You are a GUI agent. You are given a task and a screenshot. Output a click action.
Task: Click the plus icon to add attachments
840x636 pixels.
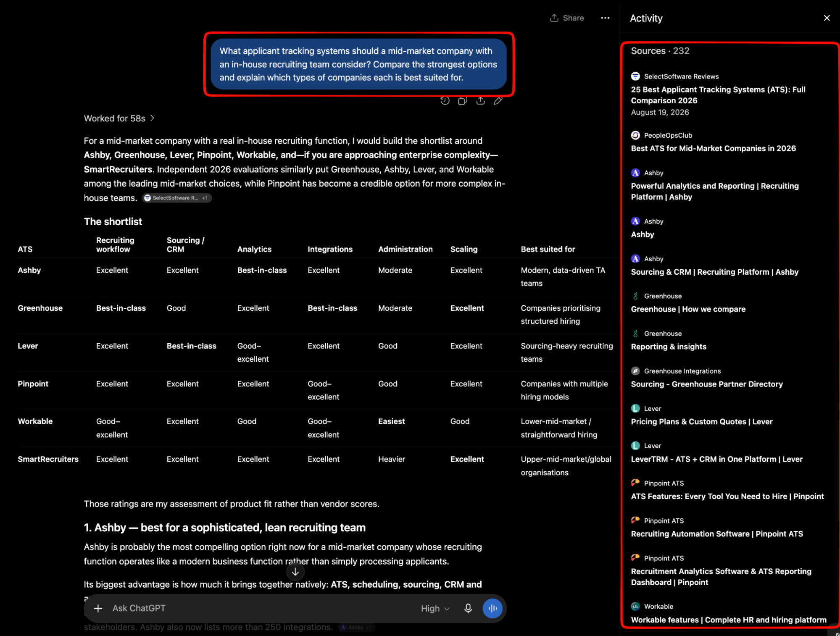click(98, 608)
